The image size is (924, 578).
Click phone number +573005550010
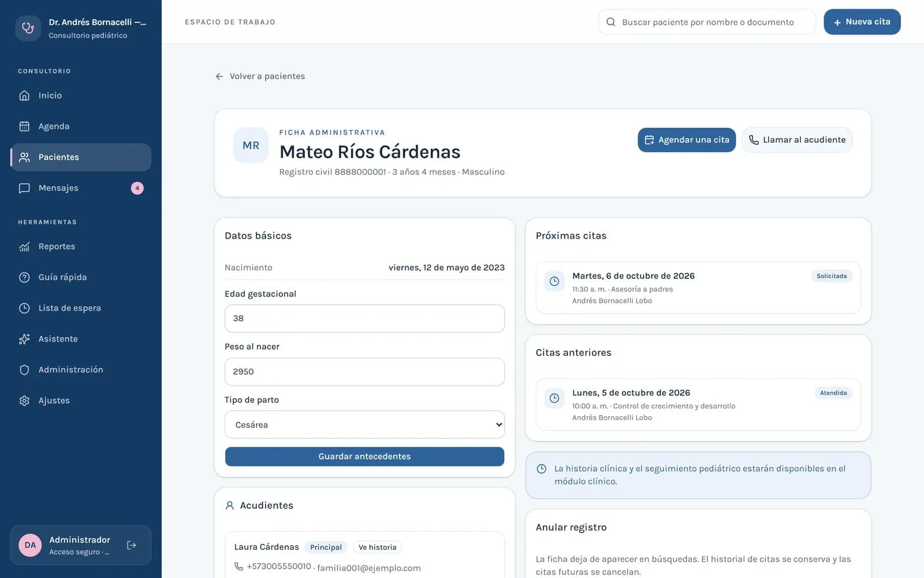[279, 566]
